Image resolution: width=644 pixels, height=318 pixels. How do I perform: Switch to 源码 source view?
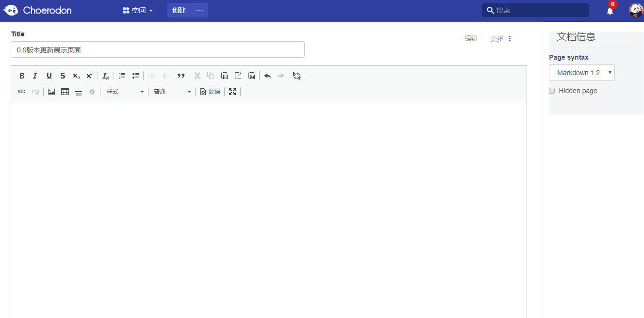pyautogui.click(x=210, y=92)
